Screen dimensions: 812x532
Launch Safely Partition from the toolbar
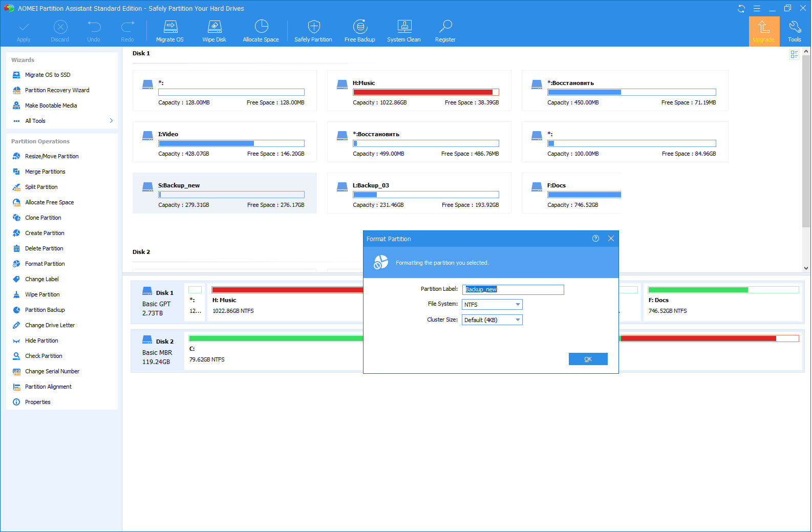313,31
